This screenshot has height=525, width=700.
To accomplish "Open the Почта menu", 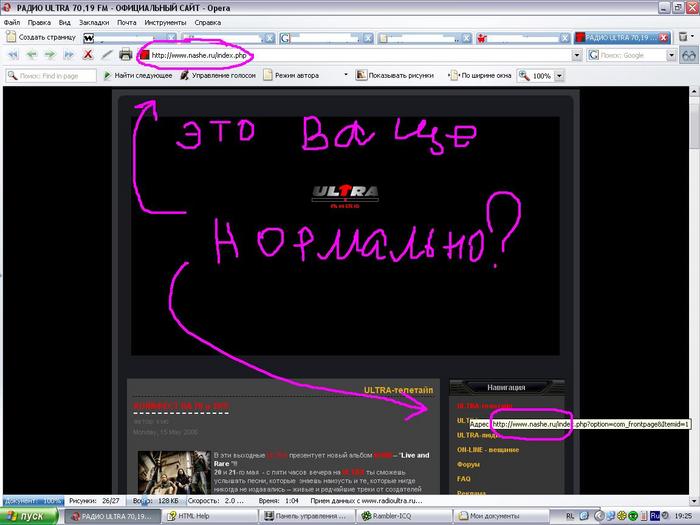I will (127, 22).
